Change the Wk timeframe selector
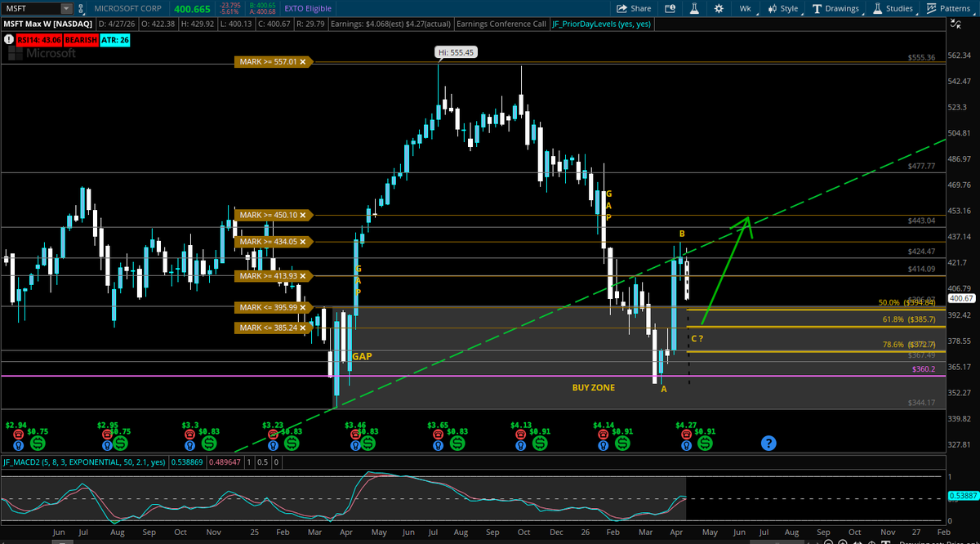 coord(745,8)
